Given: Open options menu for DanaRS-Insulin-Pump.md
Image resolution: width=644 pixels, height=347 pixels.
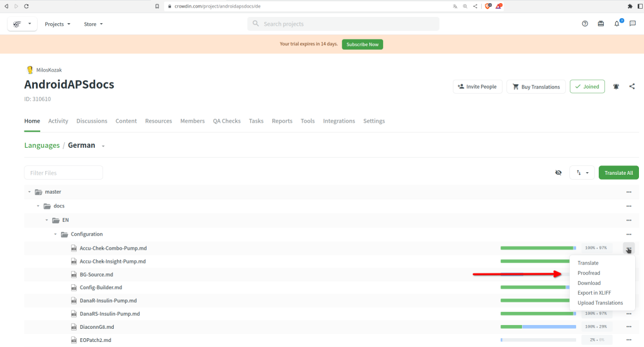Looking at the screenshot, I should click(x=629, y=314).
